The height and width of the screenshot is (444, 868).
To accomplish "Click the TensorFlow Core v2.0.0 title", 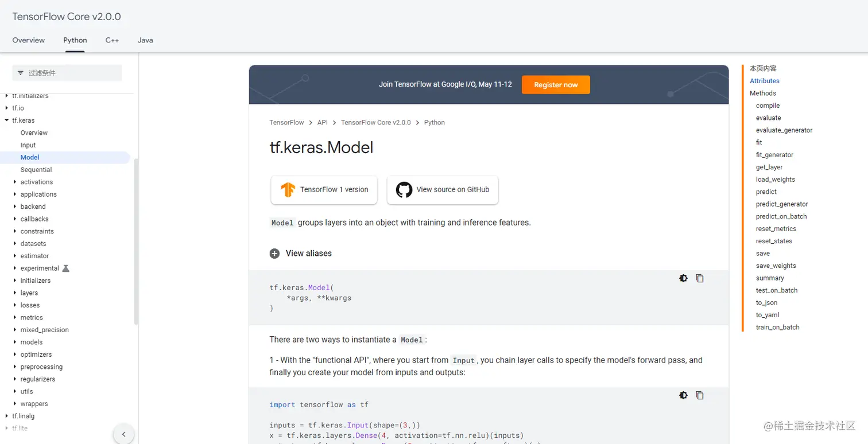I will 67,17.
